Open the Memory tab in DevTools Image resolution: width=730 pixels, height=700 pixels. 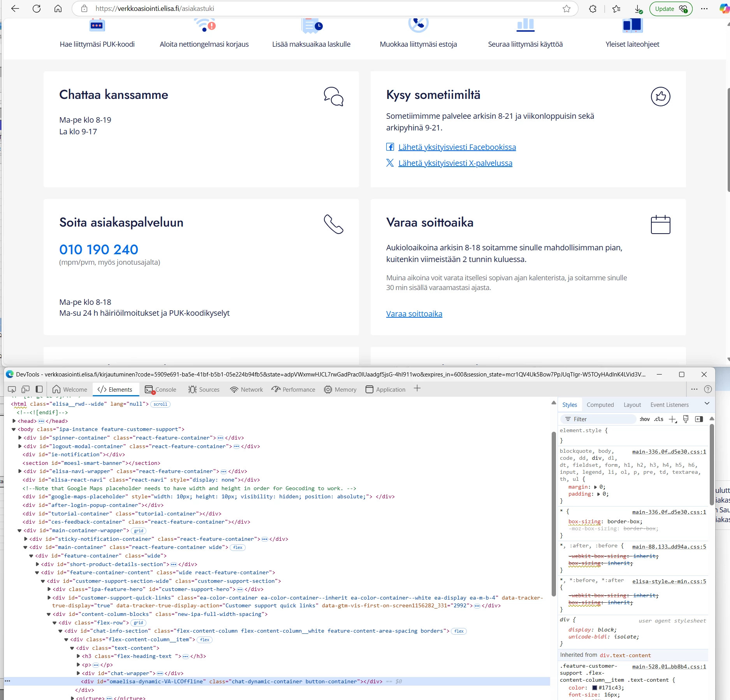tap(340, 389)
